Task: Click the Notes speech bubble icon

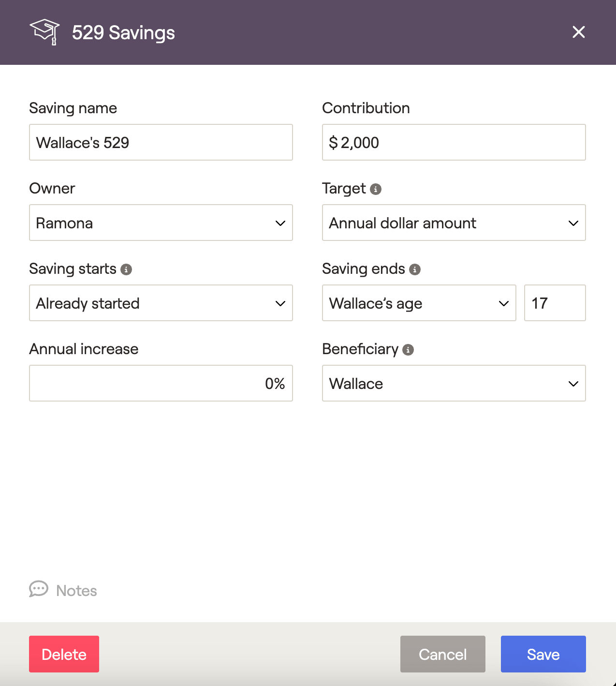Action: point(39,589)
